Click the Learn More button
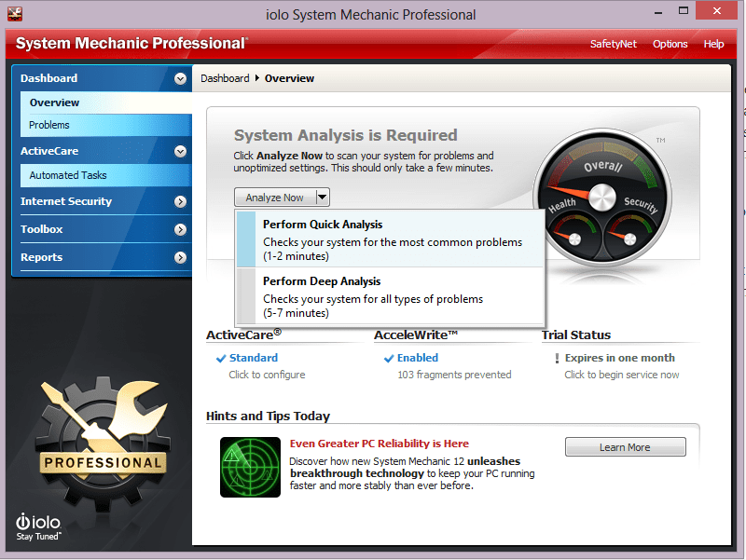The width and height of the screenshot is (746, 560). click(625, 447)
